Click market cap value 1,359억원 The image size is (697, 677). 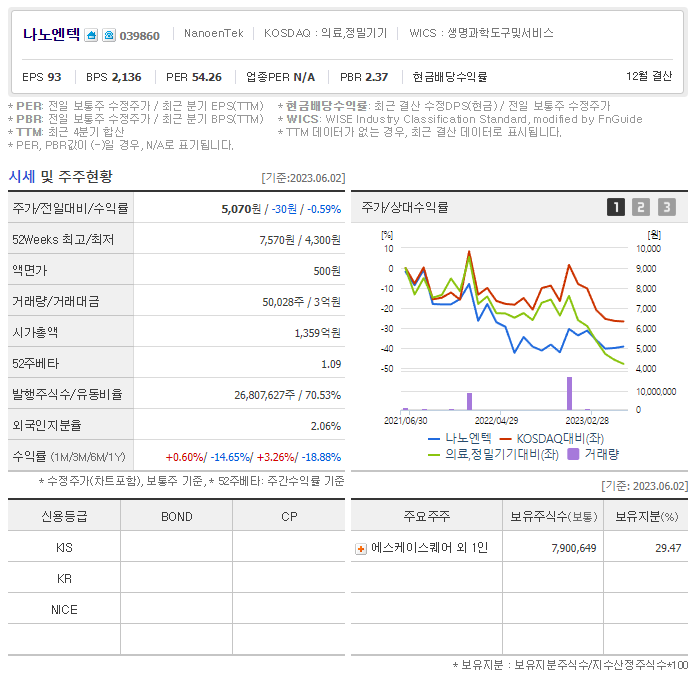317,333
